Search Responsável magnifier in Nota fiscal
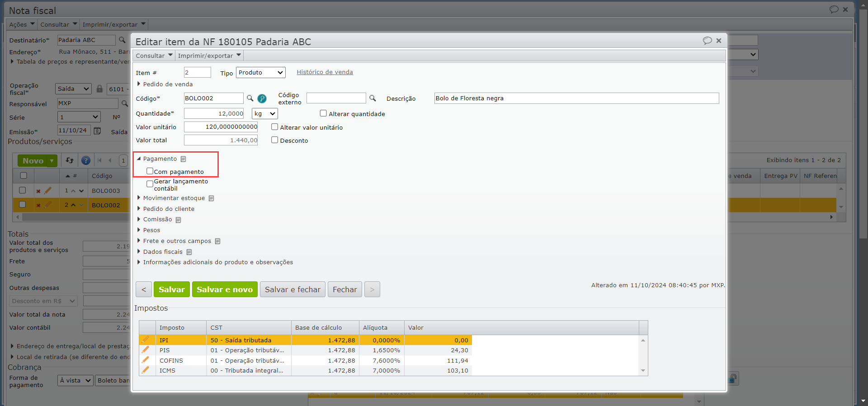868x406 pixels. [x=125, y=103]
